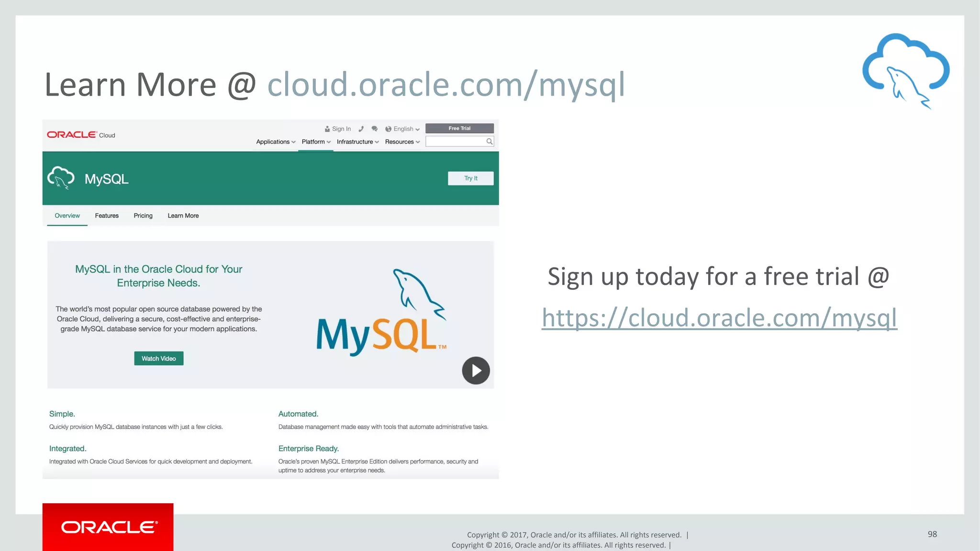Click the slide number 98

coord(932,534)
